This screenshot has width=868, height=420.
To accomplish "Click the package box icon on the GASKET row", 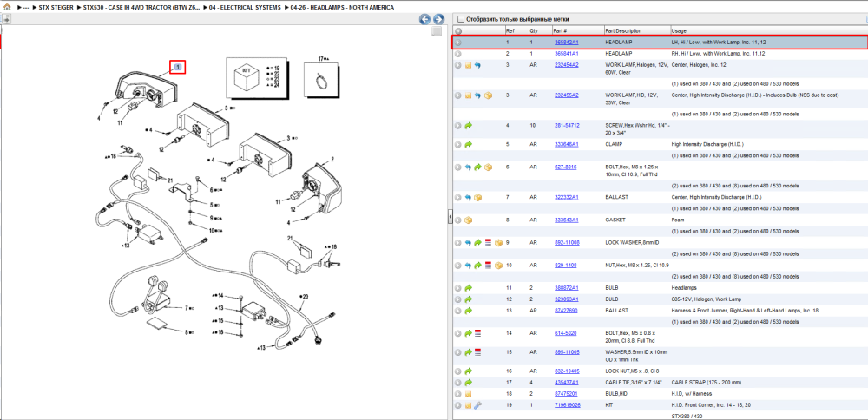I will (x=469, y=220).
